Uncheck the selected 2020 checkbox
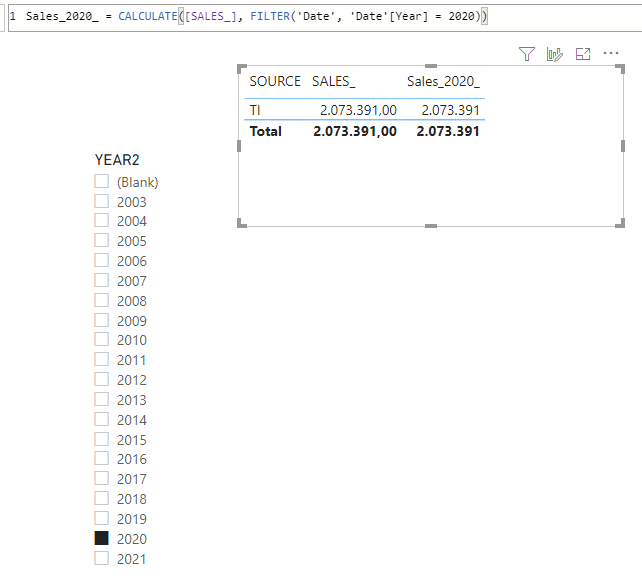Viewport: 642px width, 578px height. click(x=102, y=538)
